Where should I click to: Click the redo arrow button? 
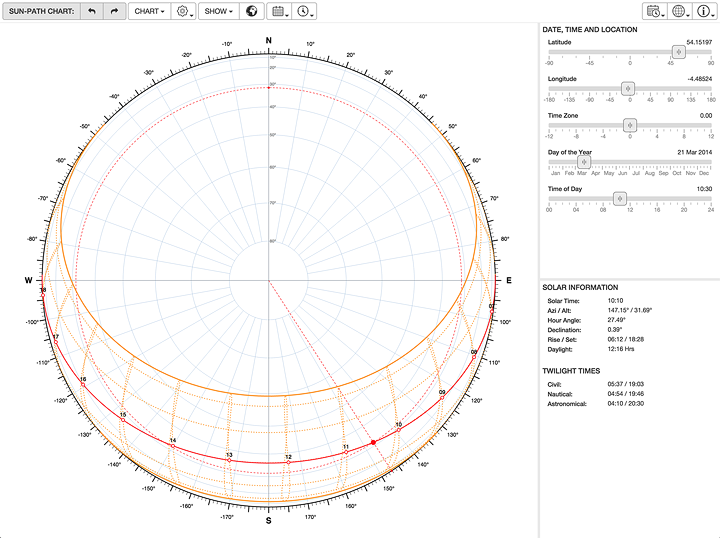pos(114,12)
